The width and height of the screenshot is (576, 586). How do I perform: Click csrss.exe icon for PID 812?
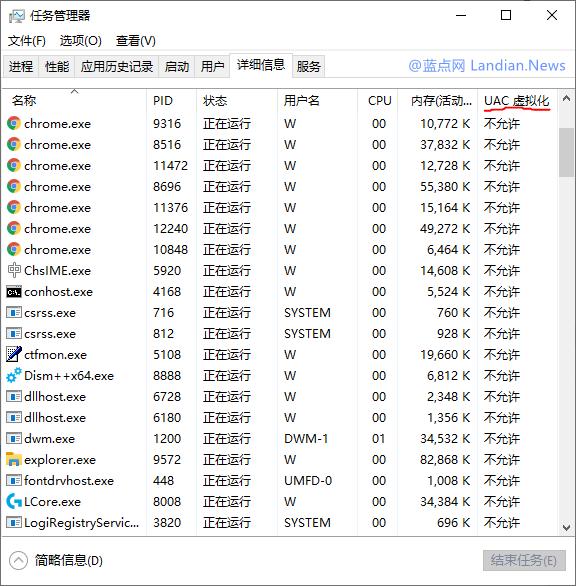14,333
